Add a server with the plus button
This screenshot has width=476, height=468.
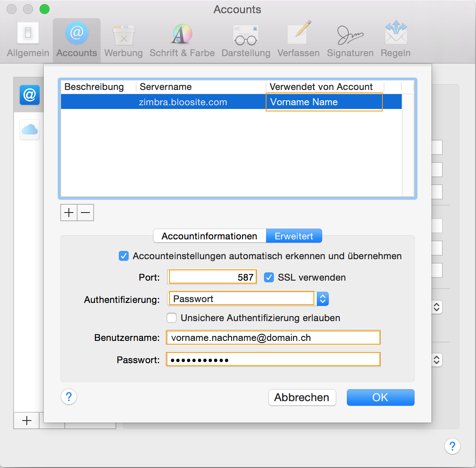[69, 213]
